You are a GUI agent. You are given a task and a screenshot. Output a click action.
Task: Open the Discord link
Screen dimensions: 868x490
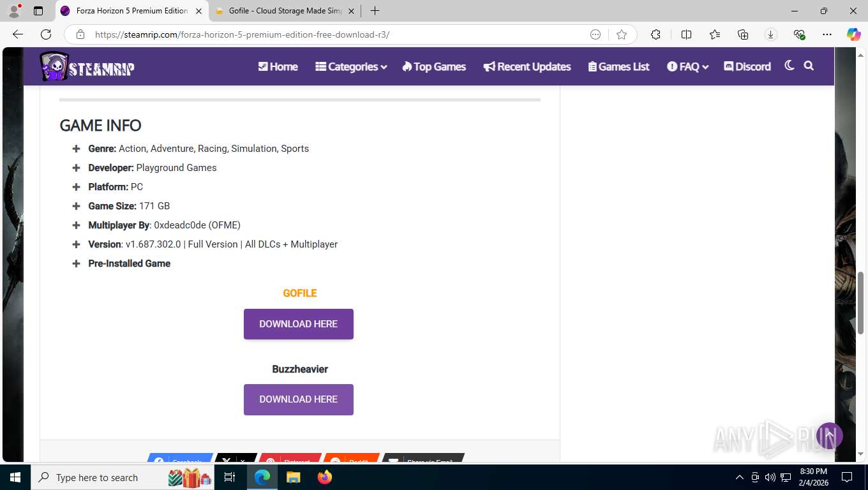(x=747, y=66)
